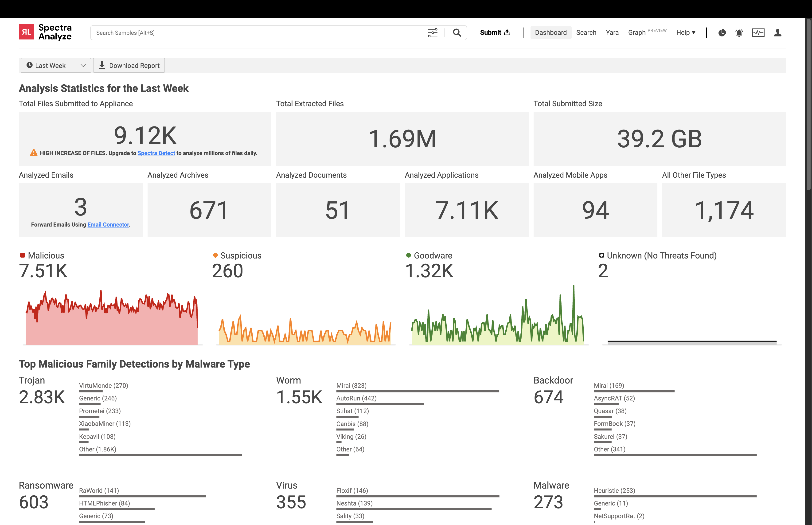The height and width of the screenshot is (525, 812).
Task: Click the high increase warning triangle icon
Action: tap(34, 153)
